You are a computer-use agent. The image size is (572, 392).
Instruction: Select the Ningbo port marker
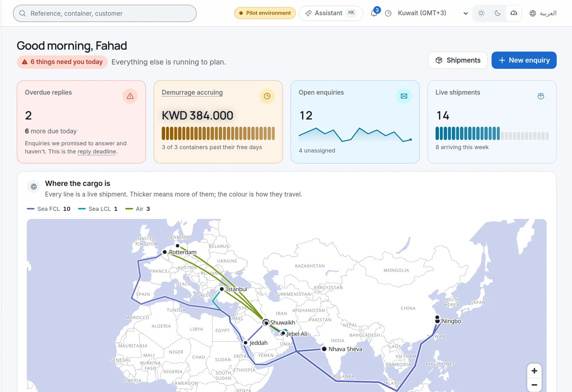(x=437, y=321)
